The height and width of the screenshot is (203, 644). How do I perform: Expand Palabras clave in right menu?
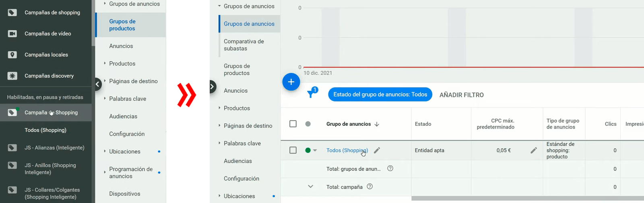tap(219, 143)
